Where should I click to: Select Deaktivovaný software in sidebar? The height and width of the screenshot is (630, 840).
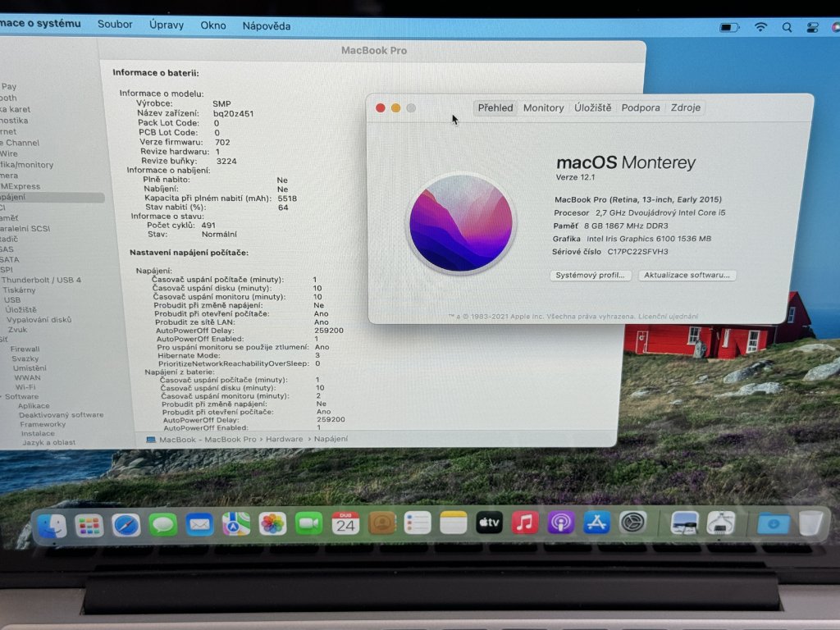point(61,414)
